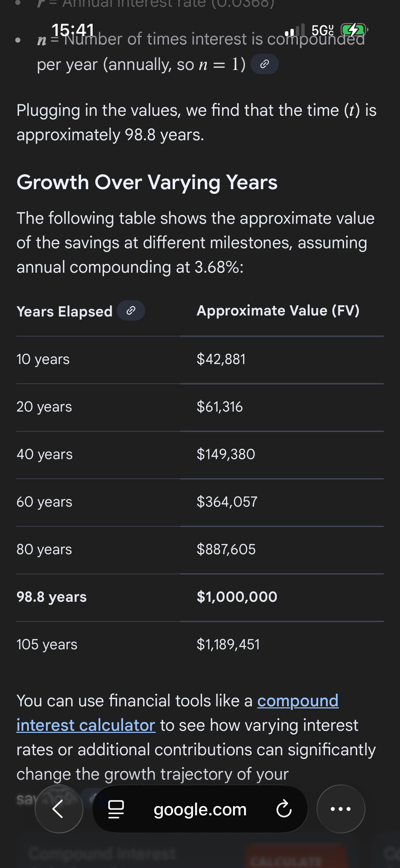Tap the 105 years row label
This screenshot has width=400, height=868.
click(x=47, y=644)
